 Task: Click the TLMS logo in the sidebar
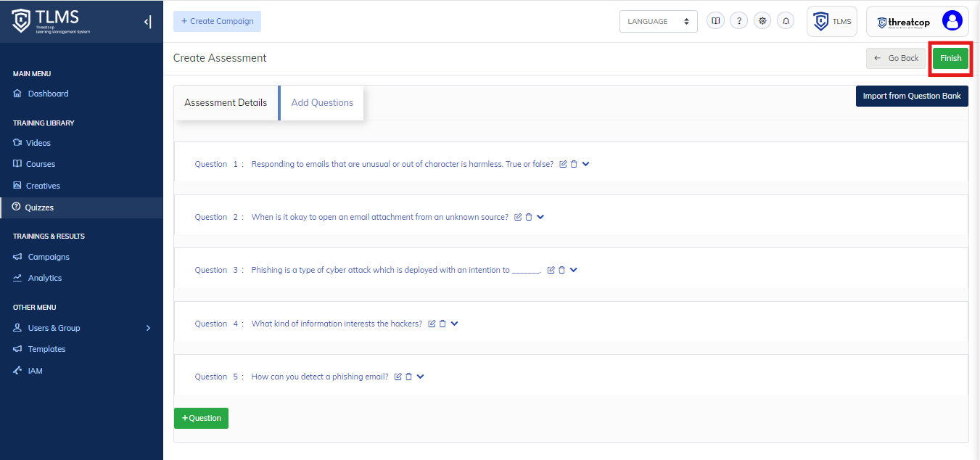point(51,22)
